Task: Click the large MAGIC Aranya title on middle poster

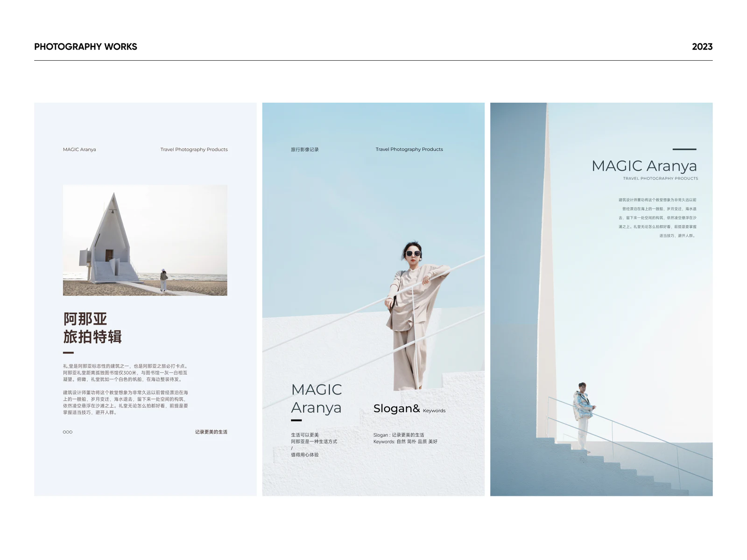Action: tap(317, 399)
